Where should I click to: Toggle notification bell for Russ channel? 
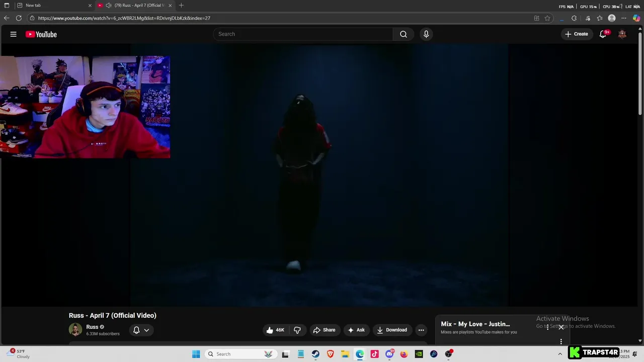136,330
